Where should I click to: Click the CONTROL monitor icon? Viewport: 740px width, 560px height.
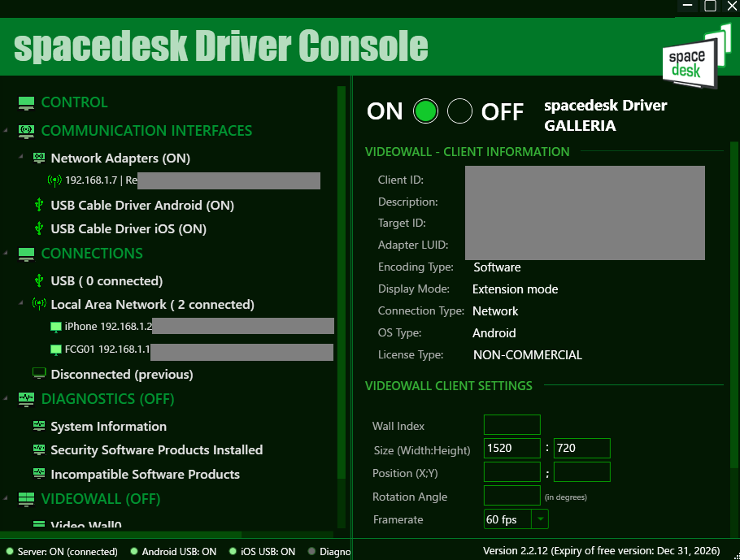[27, 102]
